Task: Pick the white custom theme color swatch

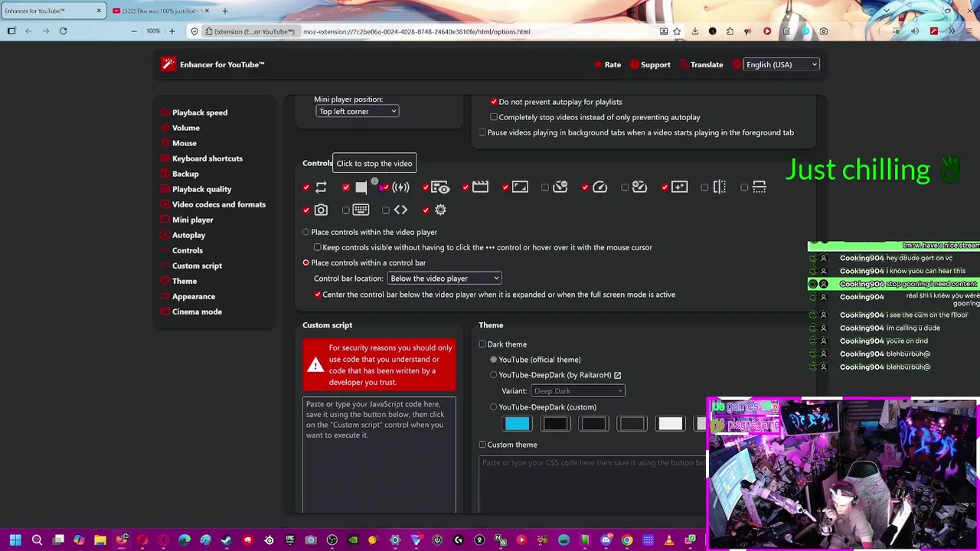Action: tap(671, 424)
